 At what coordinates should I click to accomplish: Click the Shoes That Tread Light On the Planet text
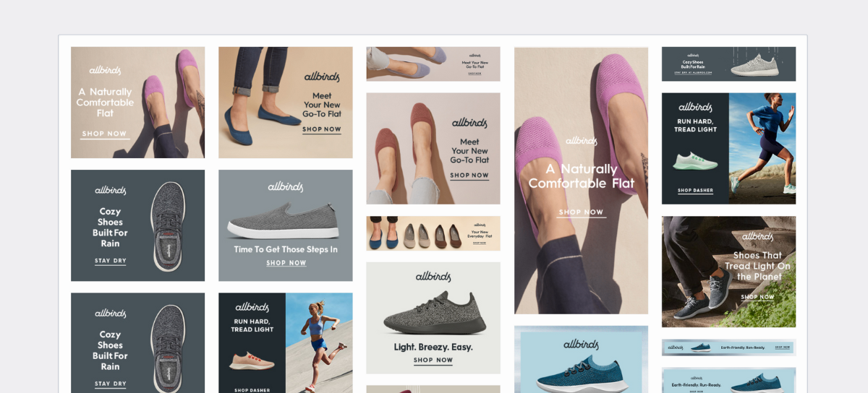(x=757, y=266)
